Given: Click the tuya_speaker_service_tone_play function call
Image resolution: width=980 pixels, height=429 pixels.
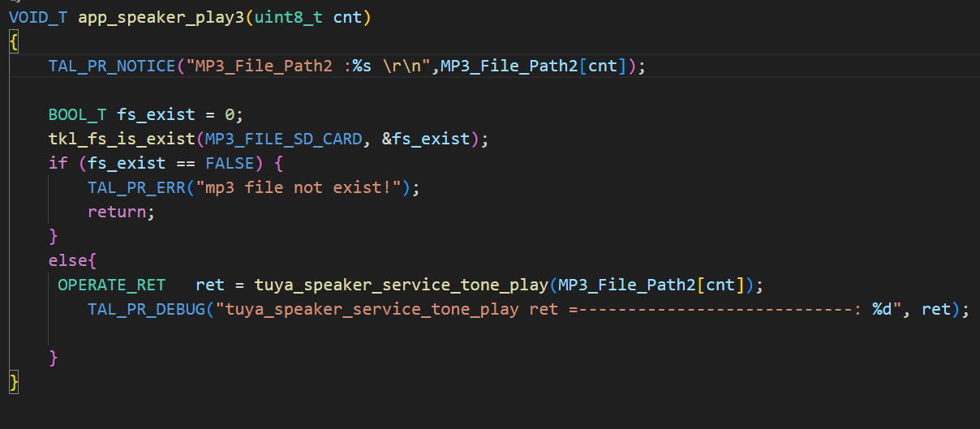Looking at the screenshot, I should (x=402, y=285).
